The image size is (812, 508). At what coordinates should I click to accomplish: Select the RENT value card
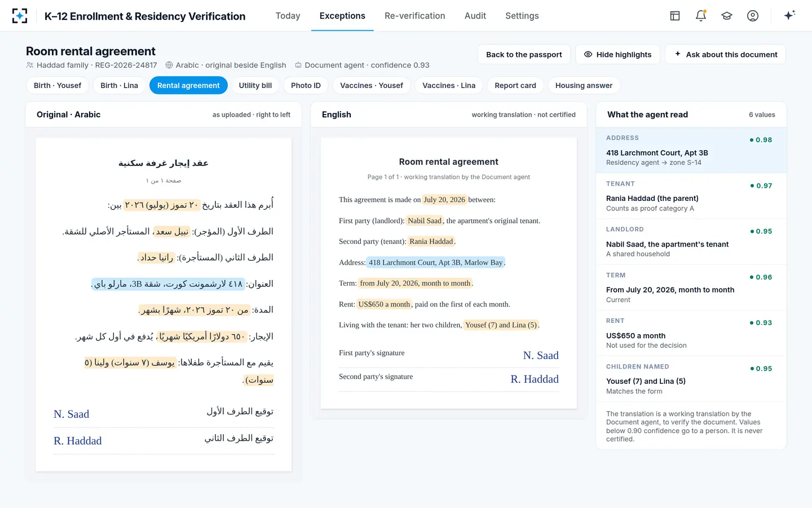pyautogui.click(x=691, y=333)
